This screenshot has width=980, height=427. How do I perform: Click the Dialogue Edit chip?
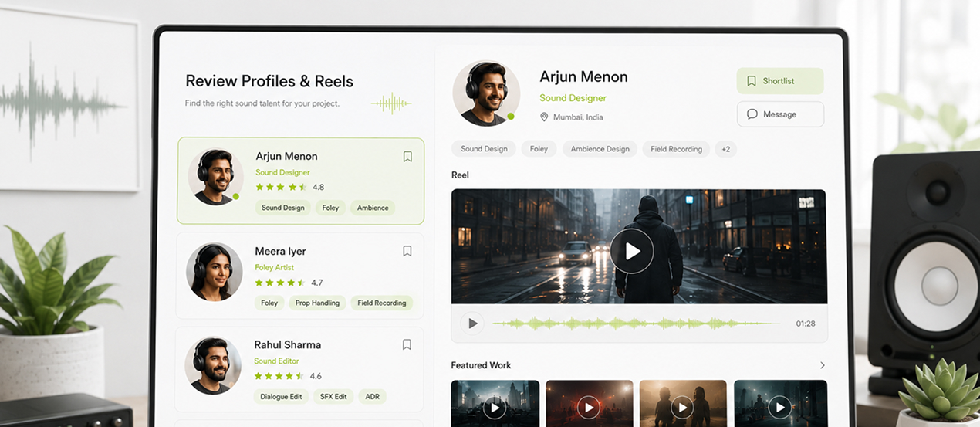tap(280, 396)
